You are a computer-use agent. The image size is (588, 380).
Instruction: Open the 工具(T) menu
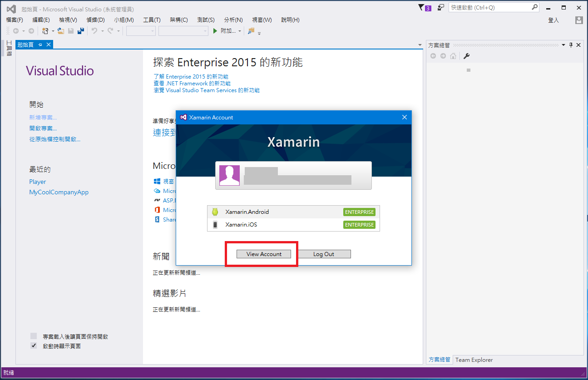152,20
